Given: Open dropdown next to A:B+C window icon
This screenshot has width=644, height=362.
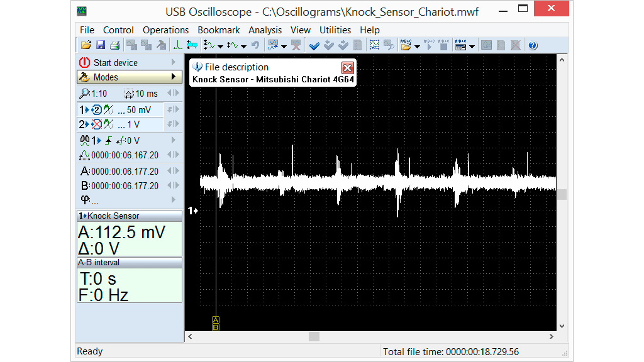Looking at the screenshot, I should [472, 47].
